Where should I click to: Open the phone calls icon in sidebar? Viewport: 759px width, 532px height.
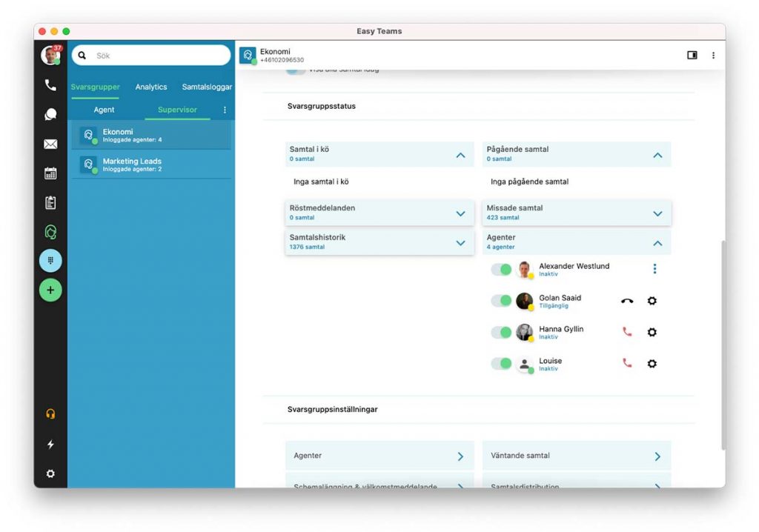tap(50, 85)
